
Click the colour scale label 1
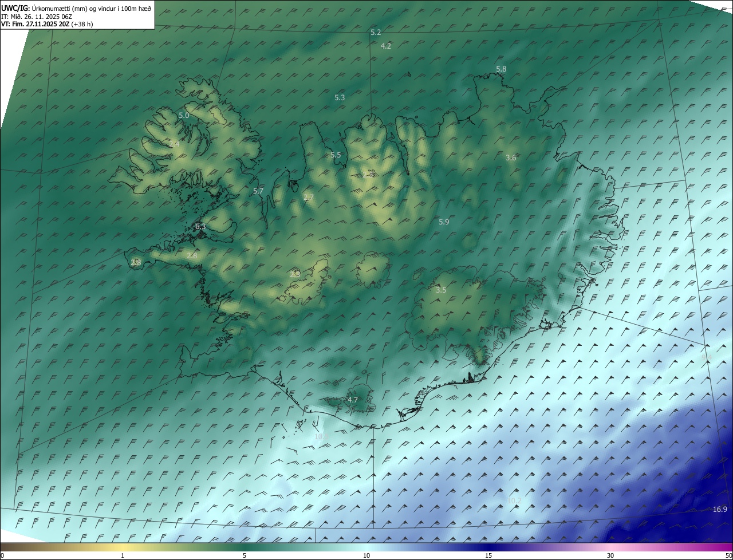[123, 555]
